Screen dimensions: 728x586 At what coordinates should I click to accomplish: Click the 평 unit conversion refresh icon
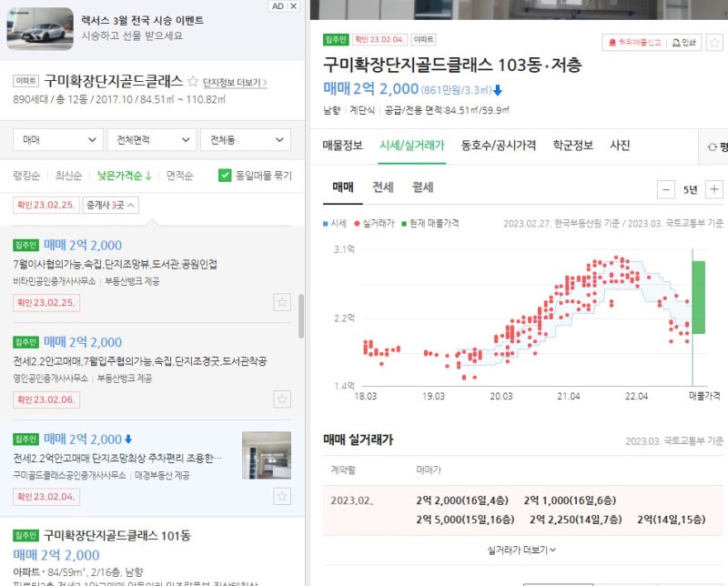[713, 147]
